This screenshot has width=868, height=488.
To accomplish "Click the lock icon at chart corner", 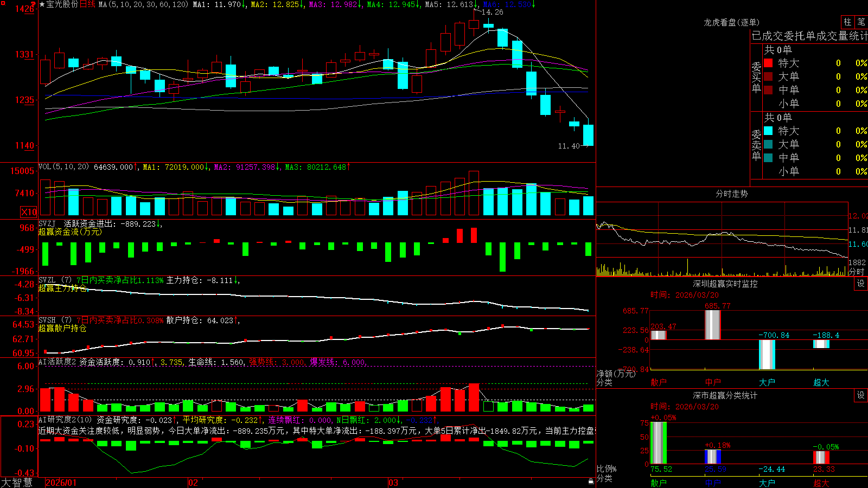I will pos(591,481).
